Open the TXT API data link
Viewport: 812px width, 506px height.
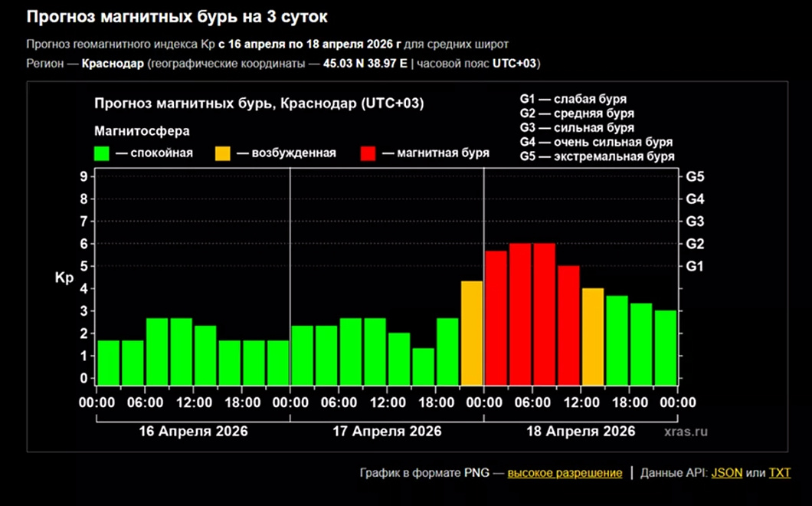779,473
